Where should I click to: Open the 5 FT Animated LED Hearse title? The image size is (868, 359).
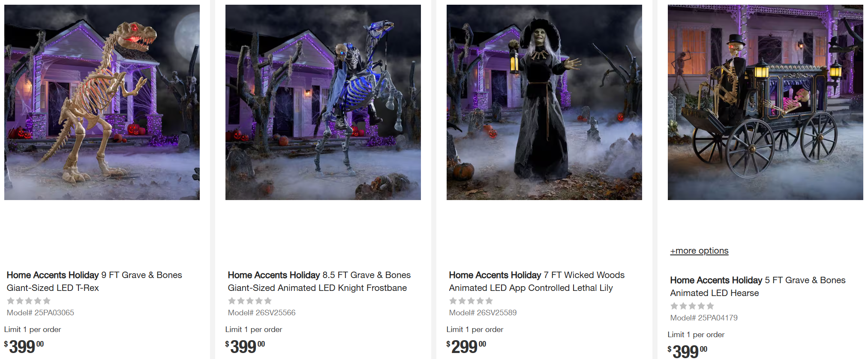click(x=758, y=287)
